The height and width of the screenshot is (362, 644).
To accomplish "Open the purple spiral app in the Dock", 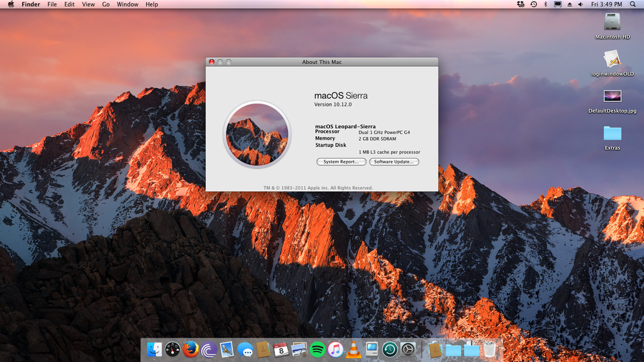I will [x=209, y=350].
